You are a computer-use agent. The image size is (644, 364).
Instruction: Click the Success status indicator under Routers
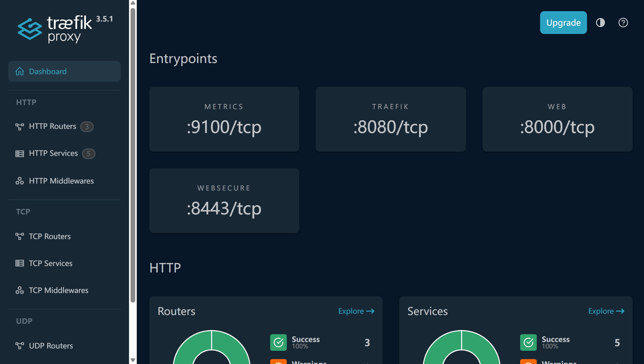(278, 342)
